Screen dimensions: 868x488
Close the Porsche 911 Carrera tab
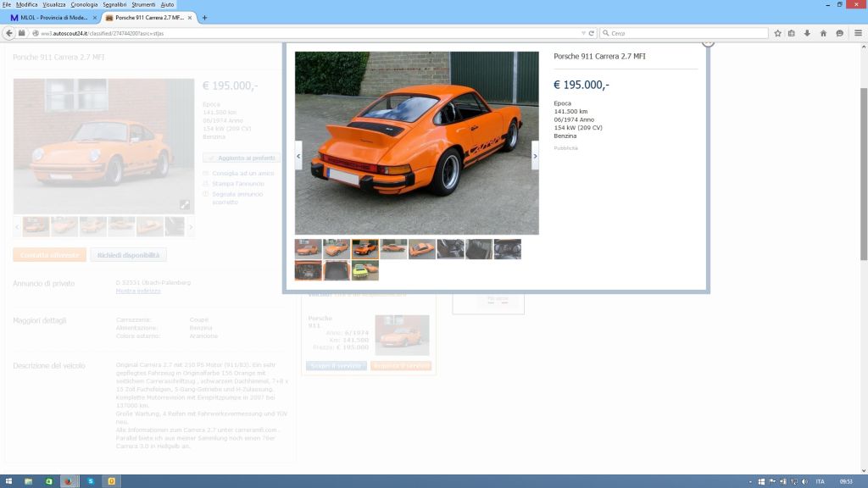(x=190, y=18)
